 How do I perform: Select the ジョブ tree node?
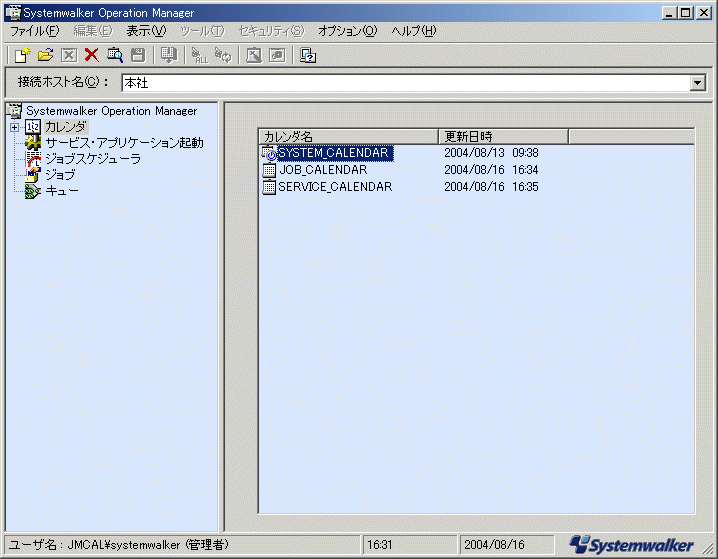(59, 175)
